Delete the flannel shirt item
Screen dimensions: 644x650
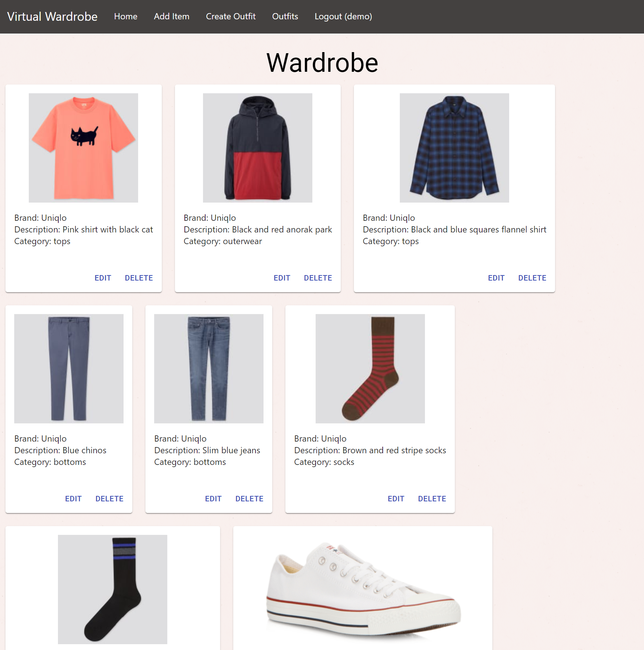532,278
